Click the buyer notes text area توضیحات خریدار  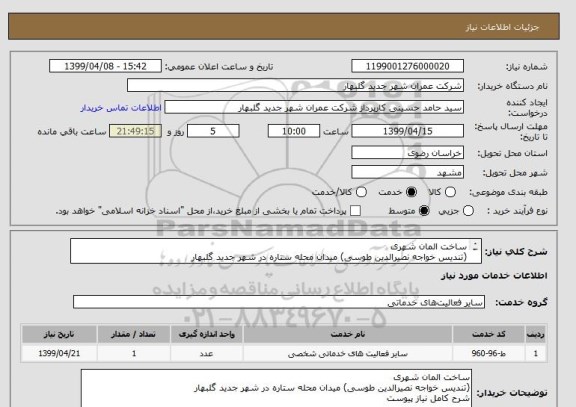[x=276, y=389]
